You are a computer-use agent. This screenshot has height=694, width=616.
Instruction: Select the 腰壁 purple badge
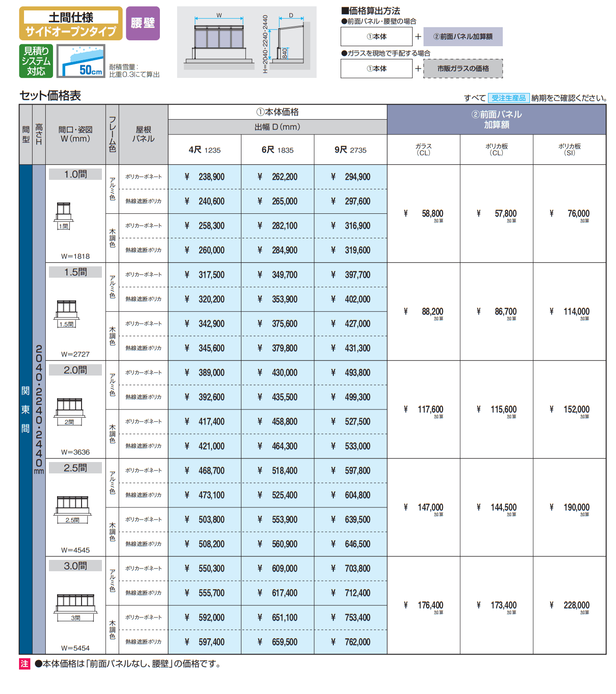[x=143, y=24]
